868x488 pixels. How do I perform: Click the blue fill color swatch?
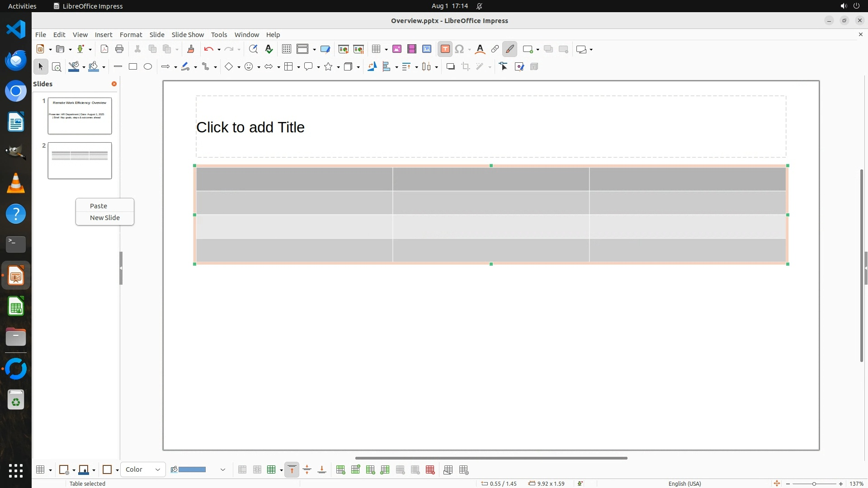pos(192,469)
